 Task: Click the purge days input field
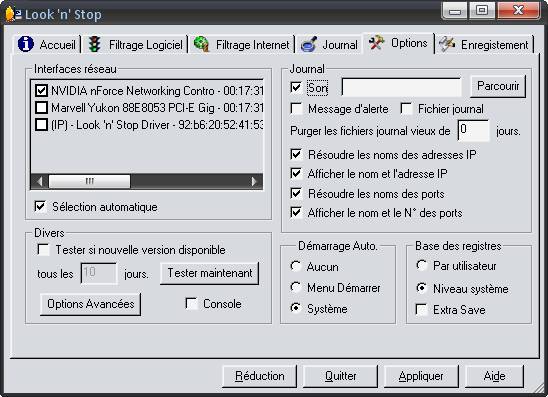click(x=474, y=131)
